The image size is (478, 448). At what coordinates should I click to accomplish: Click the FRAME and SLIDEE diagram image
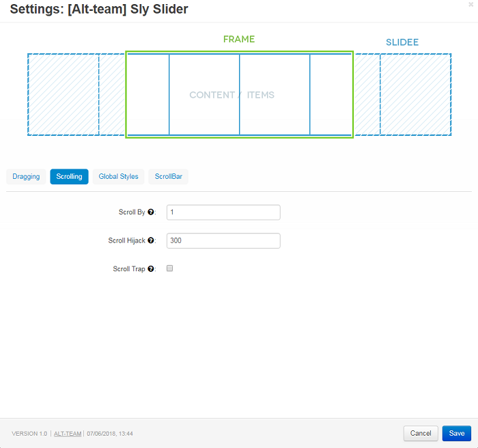click(239, 86)
